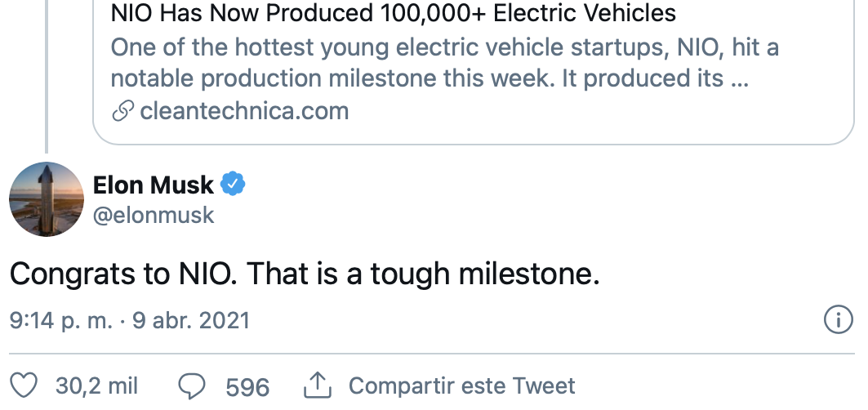Open the @elonmusk handle link
This screenshot has height=410, width=868.
[154, 215]
